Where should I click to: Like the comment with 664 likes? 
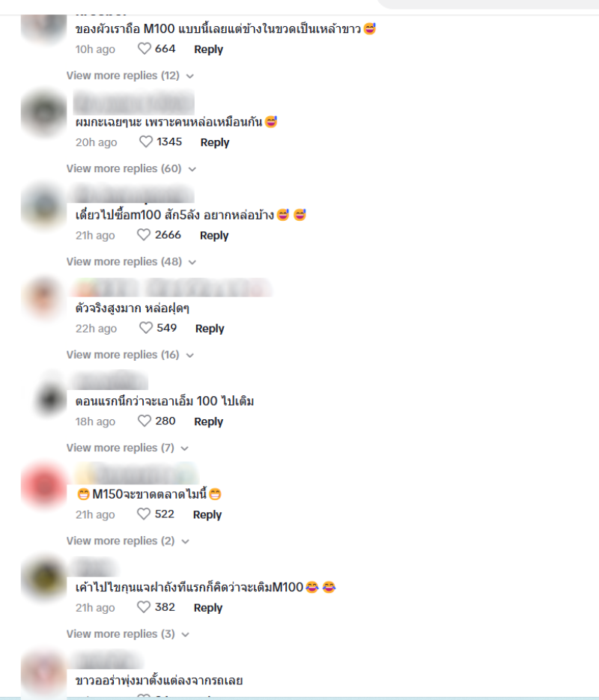[145, 49]
